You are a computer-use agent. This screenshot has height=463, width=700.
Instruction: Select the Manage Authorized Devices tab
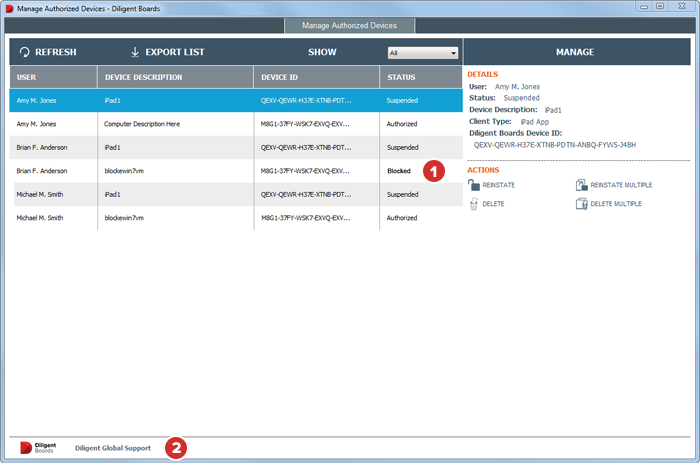click(349, 25)
